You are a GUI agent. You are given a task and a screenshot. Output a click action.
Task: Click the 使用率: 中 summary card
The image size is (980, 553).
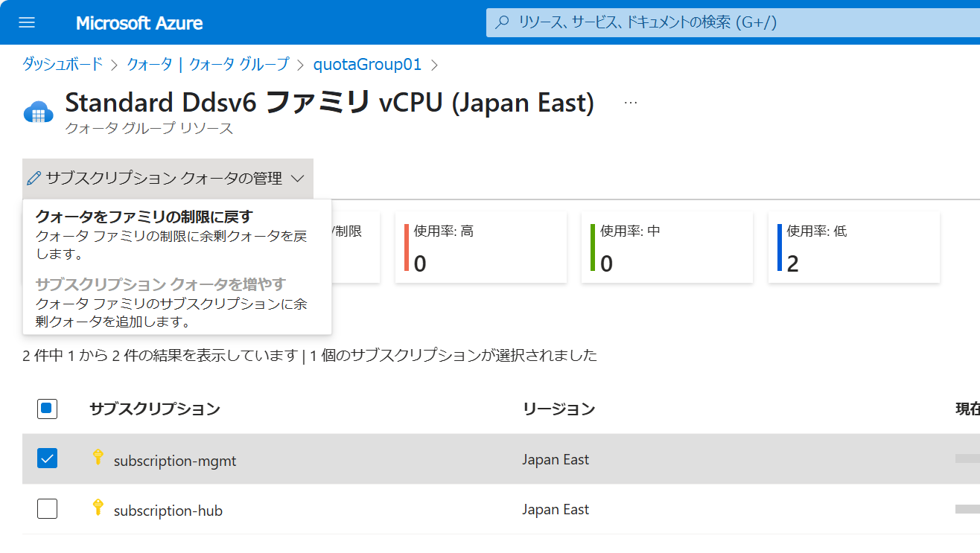click(x=667, y=247)
